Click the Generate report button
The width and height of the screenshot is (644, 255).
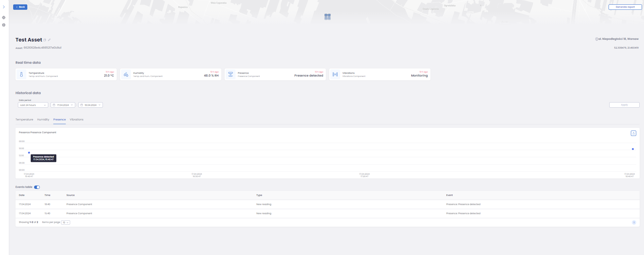625,7
